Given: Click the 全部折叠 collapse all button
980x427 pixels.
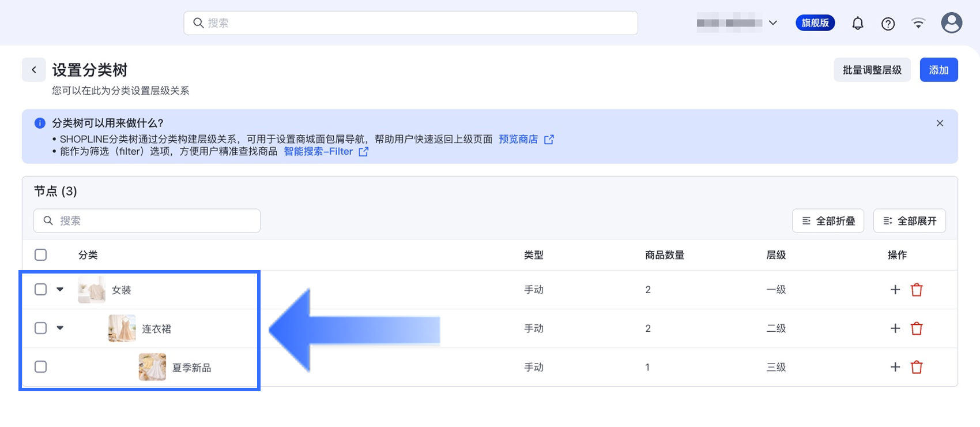Looking at the screenshot, I should click(828, 221).
